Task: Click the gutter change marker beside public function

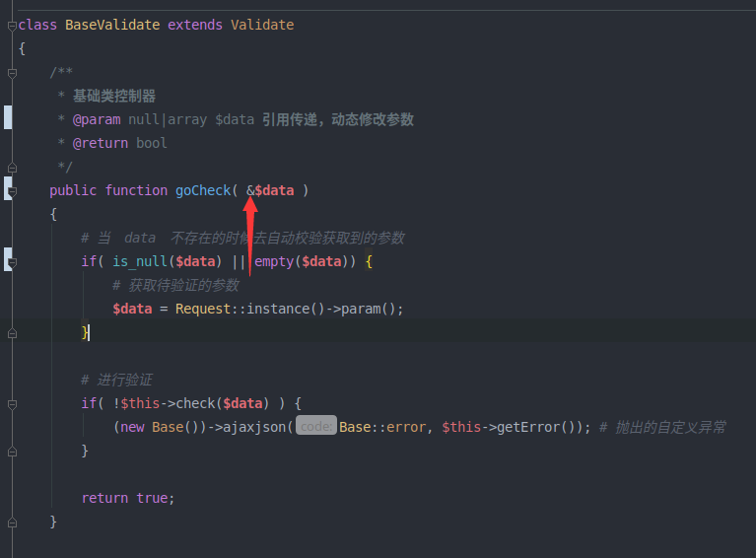Action: tap(7, 188)
